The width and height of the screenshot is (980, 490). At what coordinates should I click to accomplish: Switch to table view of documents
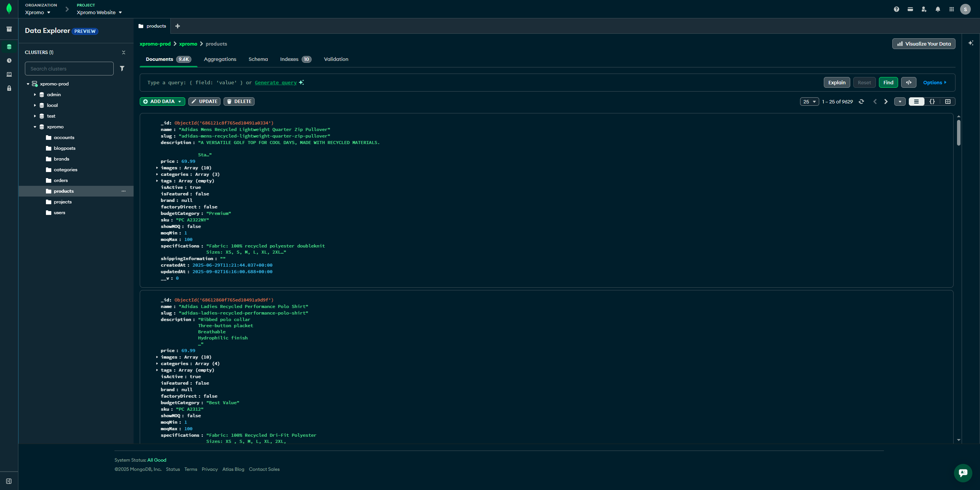click(948, 102)
